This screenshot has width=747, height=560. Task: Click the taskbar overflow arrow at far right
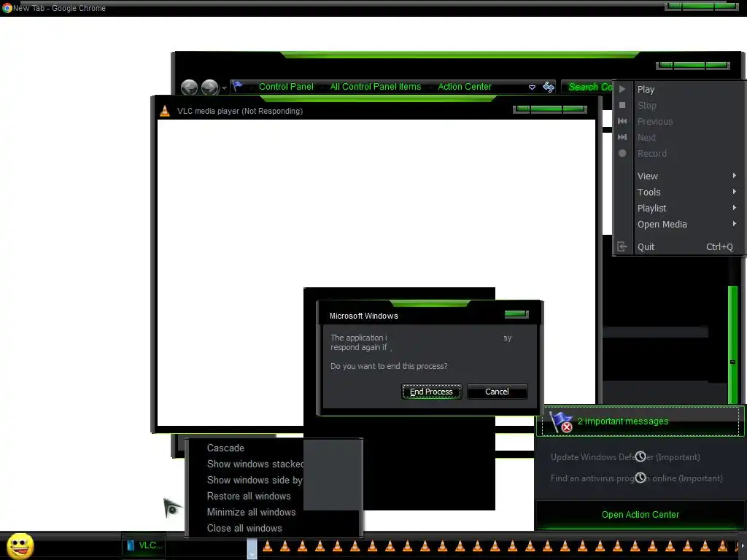pyautogui.click(x=742, y=546)
